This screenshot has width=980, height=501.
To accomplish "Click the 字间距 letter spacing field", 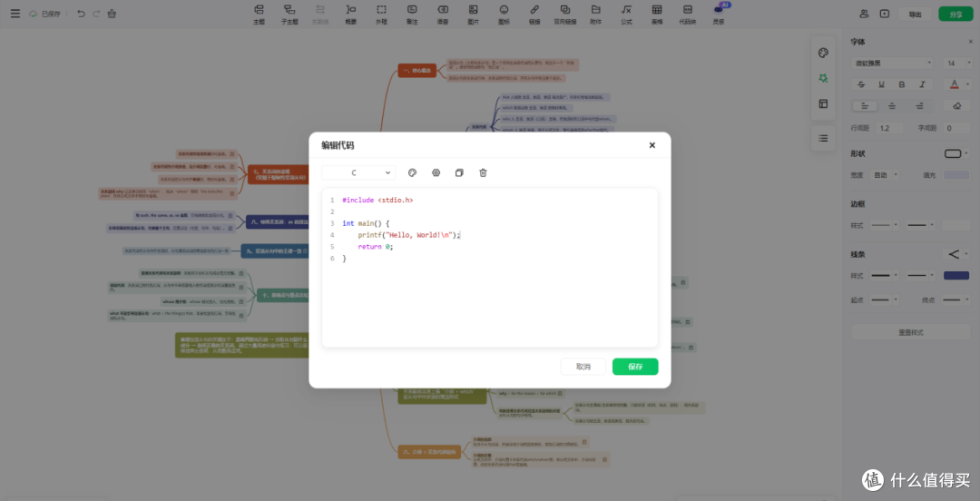I will point(957,128).
